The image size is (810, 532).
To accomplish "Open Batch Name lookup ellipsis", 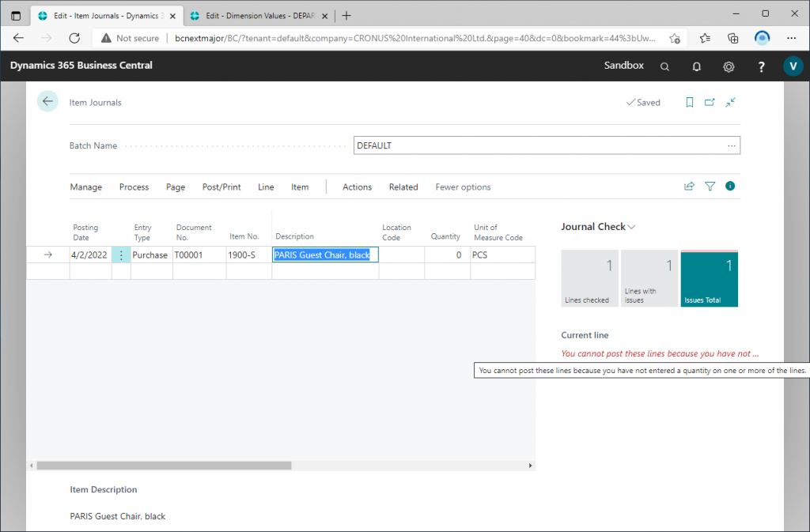I will (x=731, y=145).
